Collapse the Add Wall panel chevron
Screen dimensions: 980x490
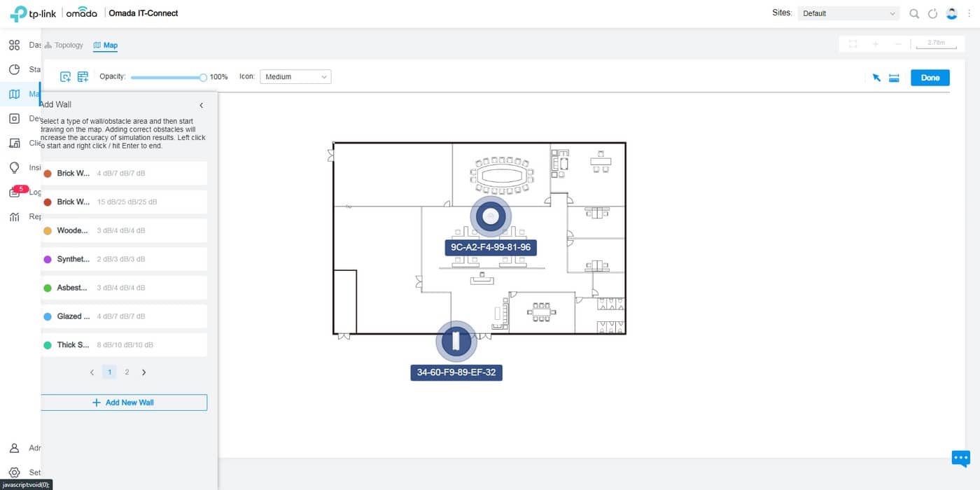point(201,105)
